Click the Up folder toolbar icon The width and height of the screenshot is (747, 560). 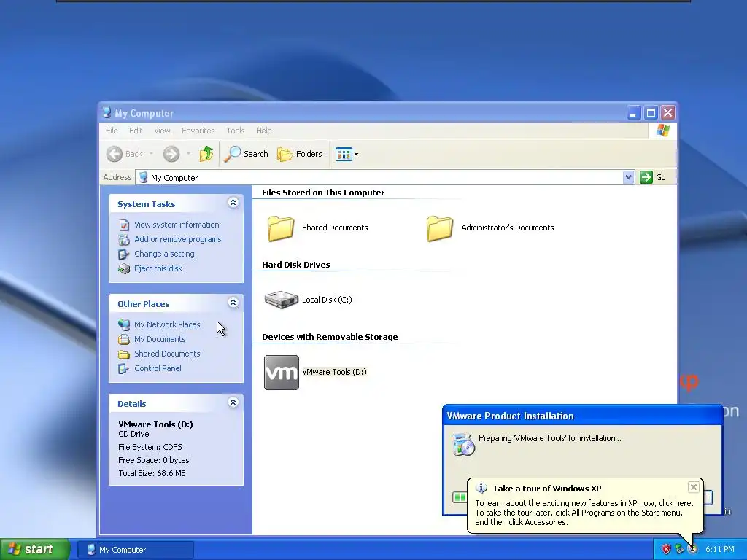206,154
